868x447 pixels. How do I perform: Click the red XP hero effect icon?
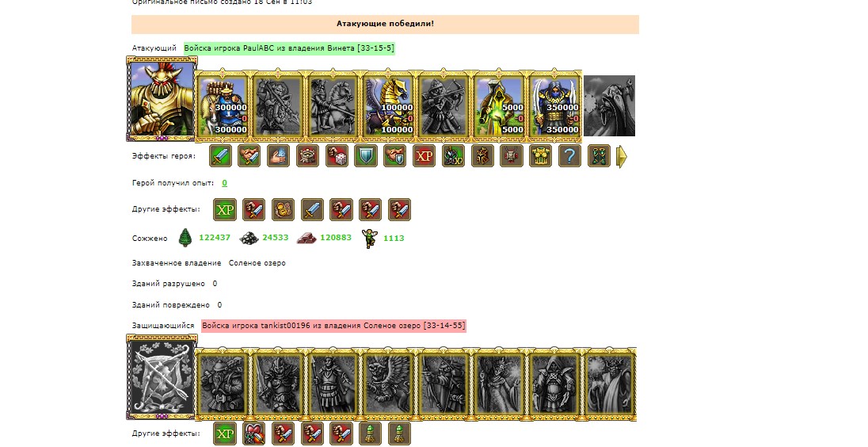[x=424, y=156]
